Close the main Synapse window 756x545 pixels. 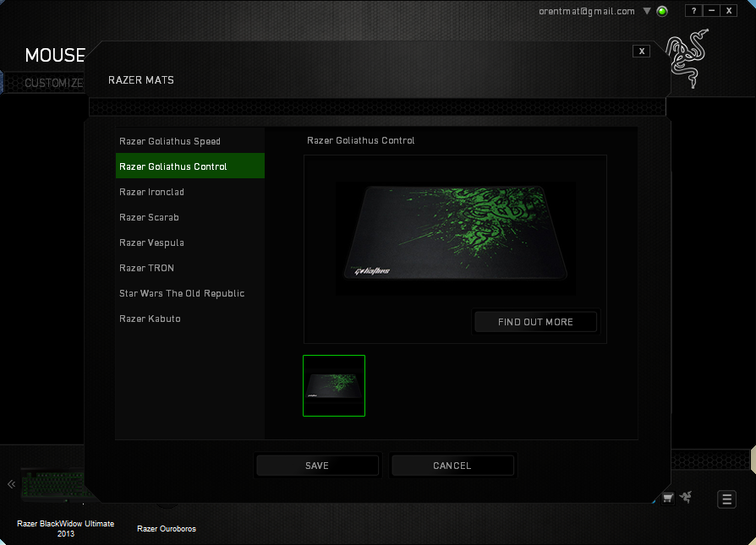click(729, 11)
